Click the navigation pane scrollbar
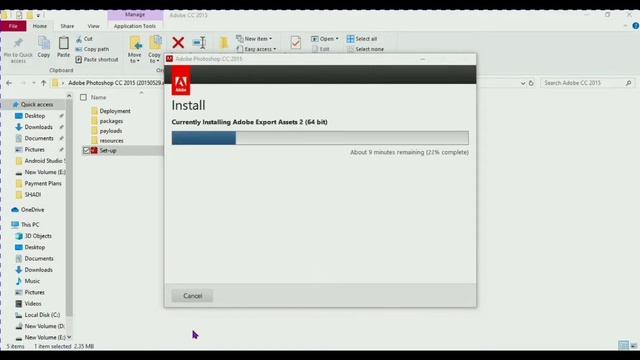 click(x=69, y=208)
